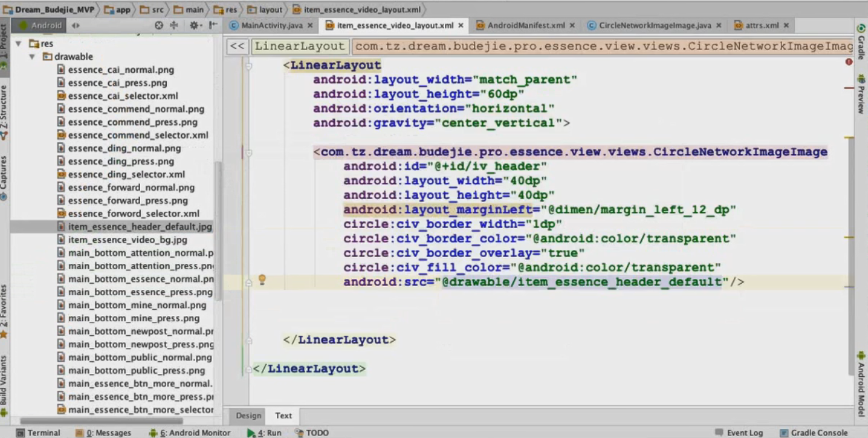Image resolution: width=868 pixels, height=438 pixels.
Task: Select essence_ding_selector.xml file
Action: point(126,174)
